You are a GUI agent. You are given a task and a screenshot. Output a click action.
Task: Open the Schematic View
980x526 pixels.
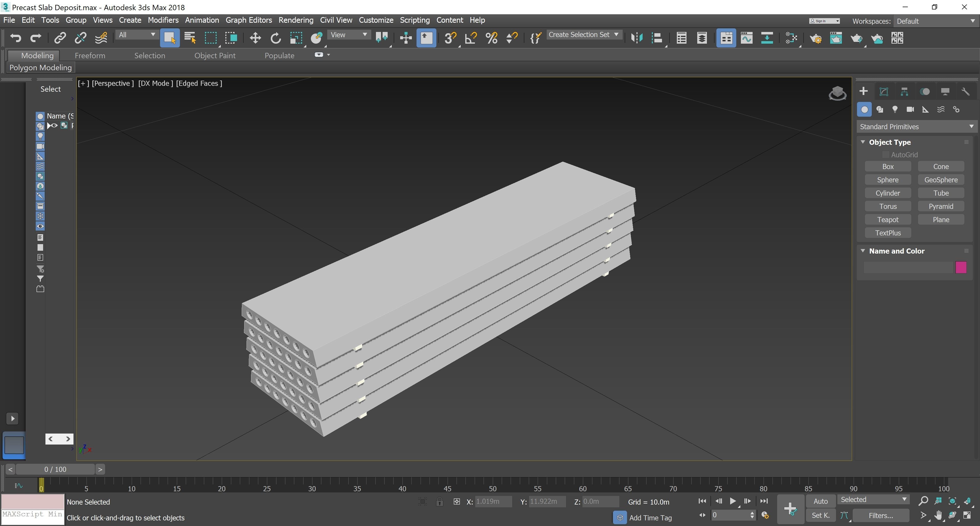coord(767,38)
